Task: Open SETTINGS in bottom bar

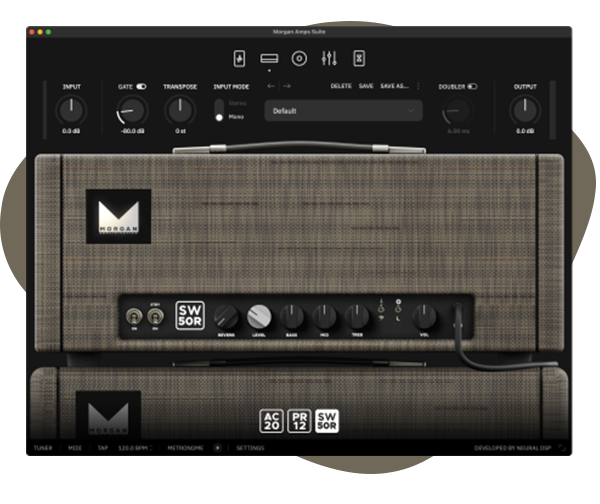Action: [250, 448]
